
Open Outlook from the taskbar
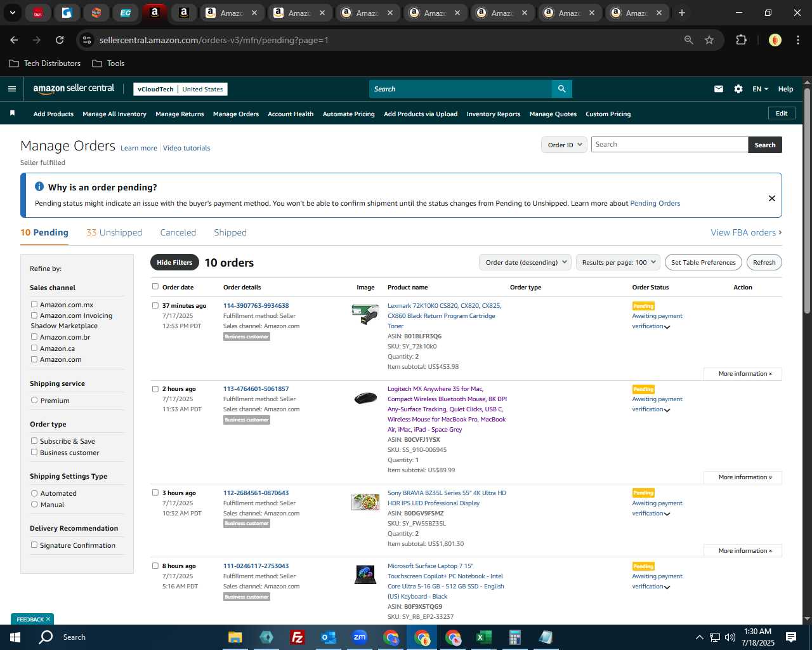coord(329,637)
